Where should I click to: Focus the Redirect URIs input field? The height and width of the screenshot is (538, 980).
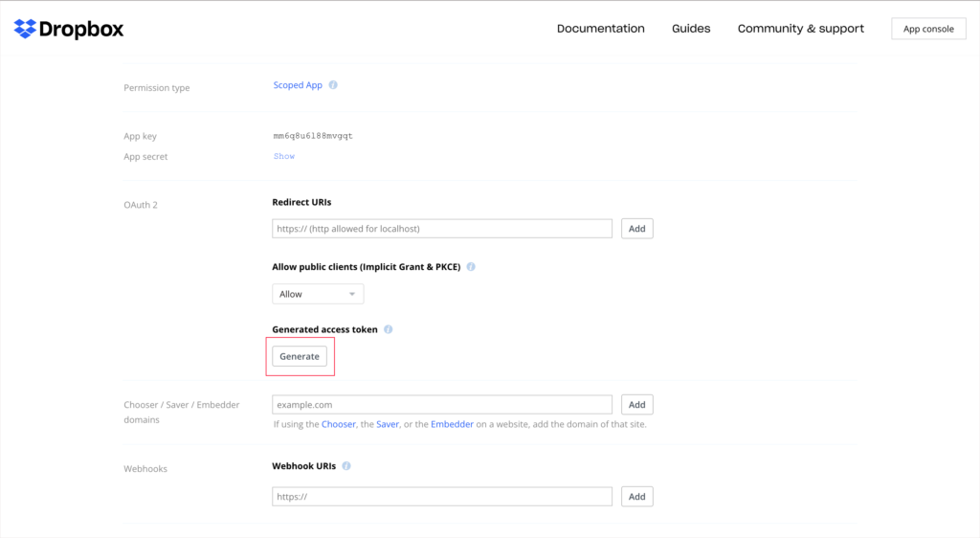point(442,229)
